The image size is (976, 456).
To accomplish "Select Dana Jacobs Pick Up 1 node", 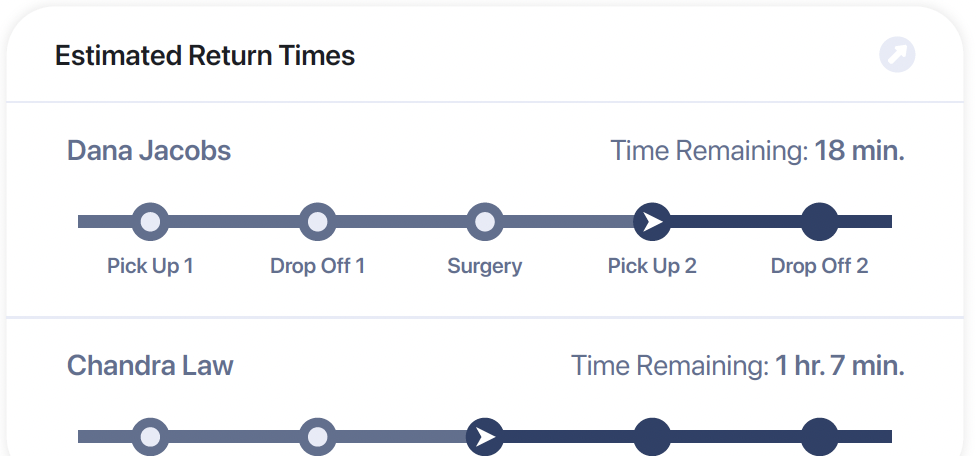I will coord(150,221).
